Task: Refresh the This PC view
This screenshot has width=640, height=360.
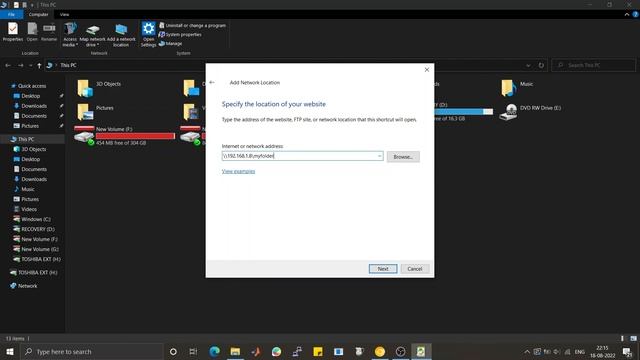Action: 541,65
